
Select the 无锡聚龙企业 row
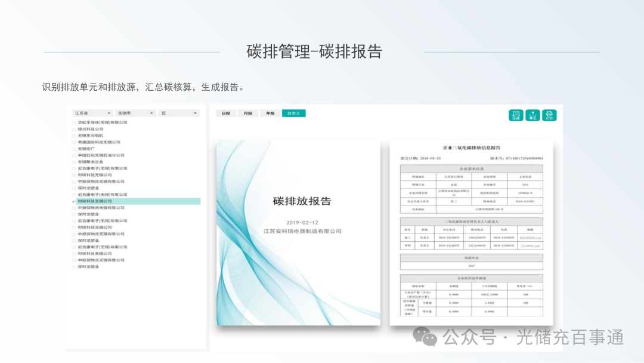tap(135, 162)
